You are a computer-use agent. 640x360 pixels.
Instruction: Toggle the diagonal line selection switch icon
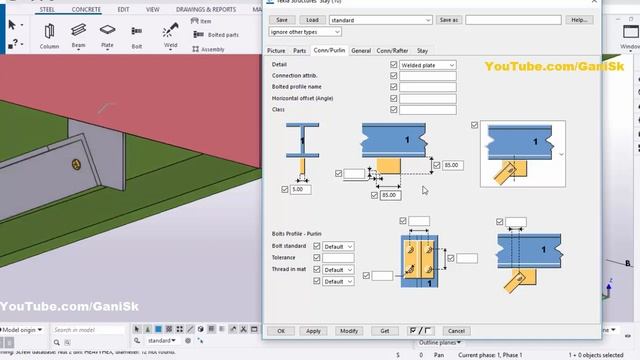pyautogui.click(x=190, y=329)
